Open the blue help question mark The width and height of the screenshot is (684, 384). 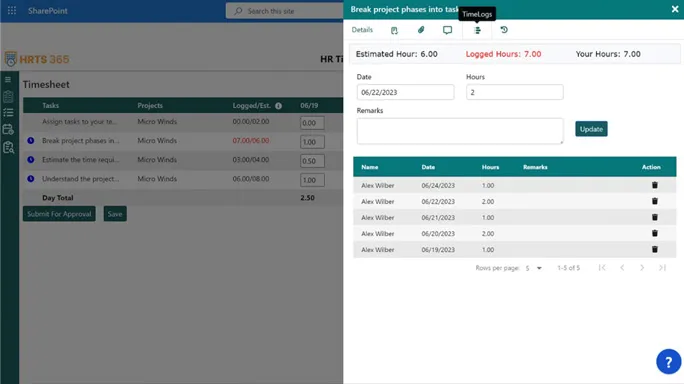pyautogui.click(x=668, y=361)
